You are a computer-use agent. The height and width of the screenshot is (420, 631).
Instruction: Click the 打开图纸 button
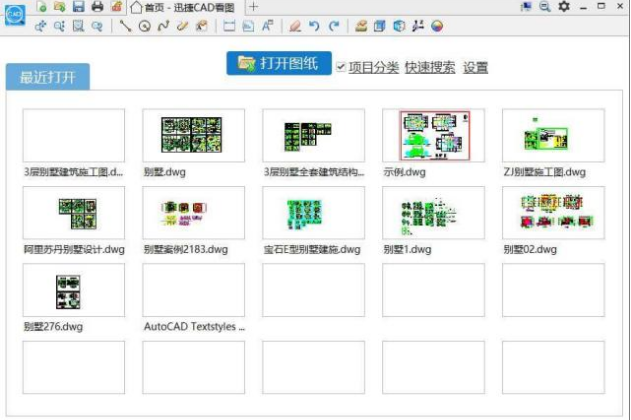[x=278, y=64]
